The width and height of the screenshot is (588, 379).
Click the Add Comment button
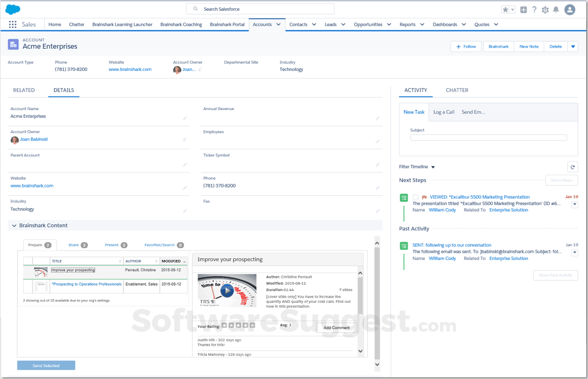click(x=336, y=328)
